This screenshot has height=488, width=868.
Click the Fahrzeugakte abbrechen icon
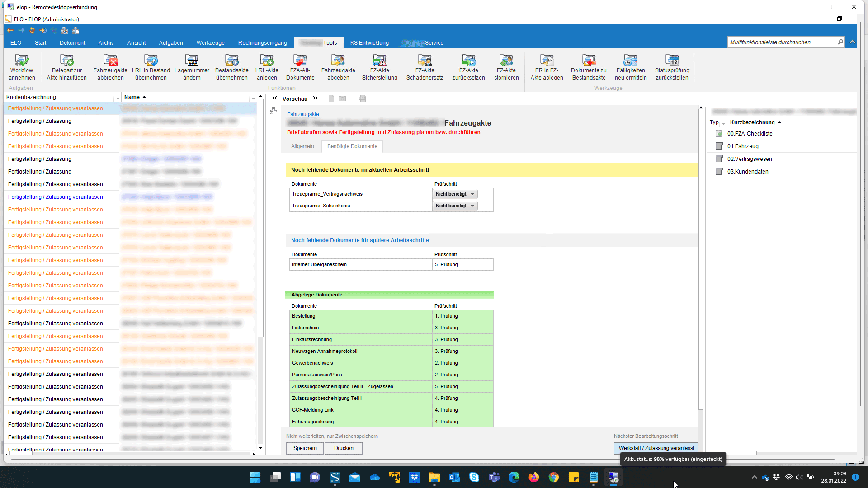click(x=110, y=60)
